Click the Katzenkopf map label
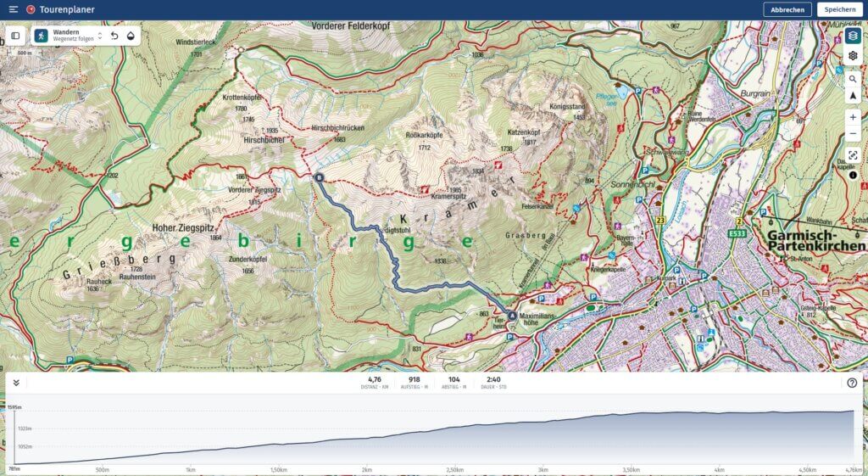 coord(524,132)
